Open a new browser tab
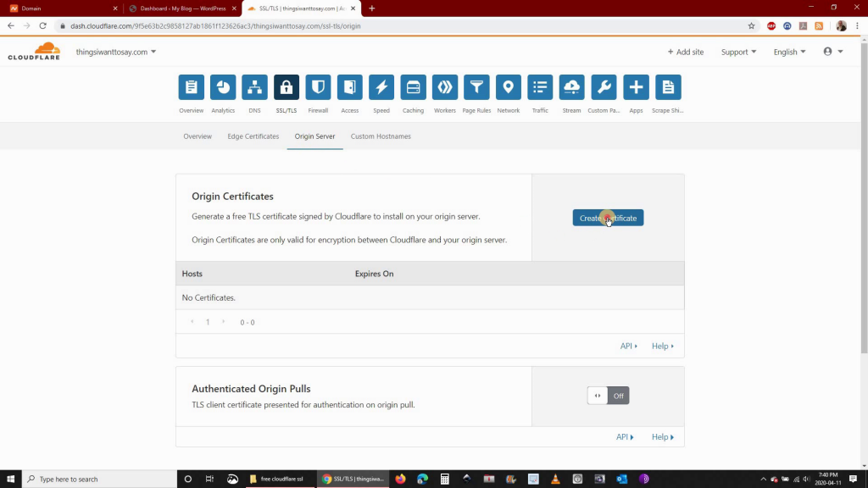This screenshot has height=488, width=868. (x=372, y=8)
